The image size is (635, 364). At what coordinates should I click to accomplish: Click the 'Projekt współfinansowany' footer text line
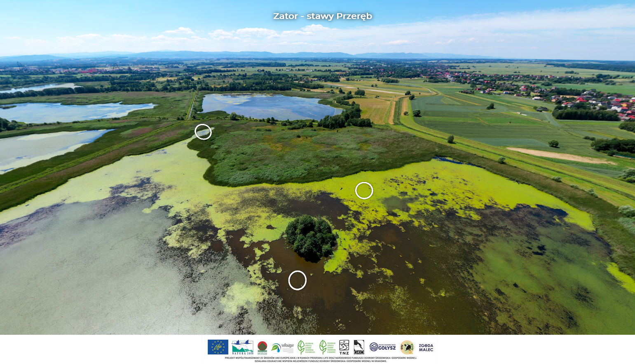click(x=321, y=358)
